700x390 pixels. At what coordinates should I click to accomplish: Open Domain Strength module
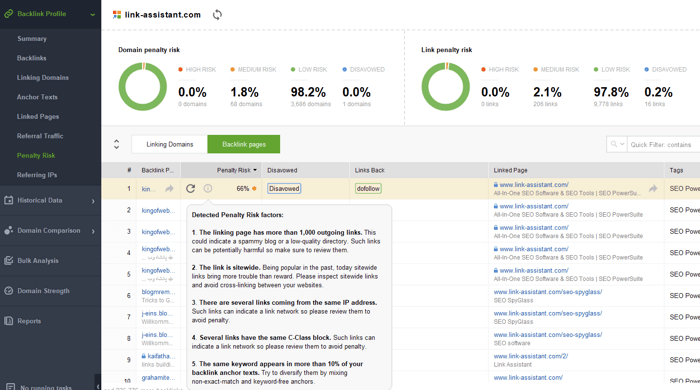pyautogui.click(x=43, y=291)
